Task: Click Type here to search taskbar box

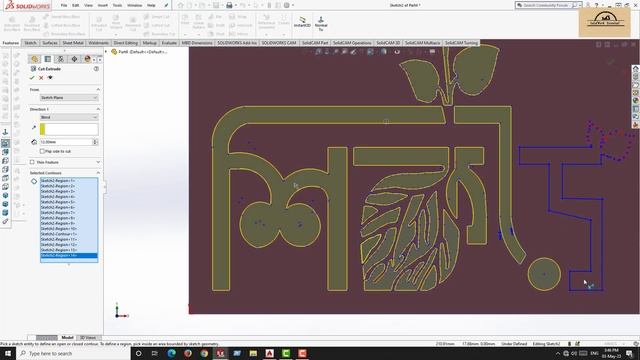Action: pyautogui.click(x=73, y=353)
